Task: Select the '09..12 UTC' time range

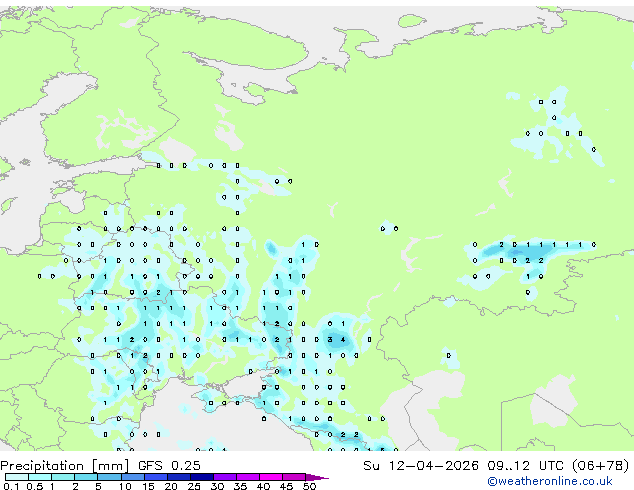Action: coord(525,466)
